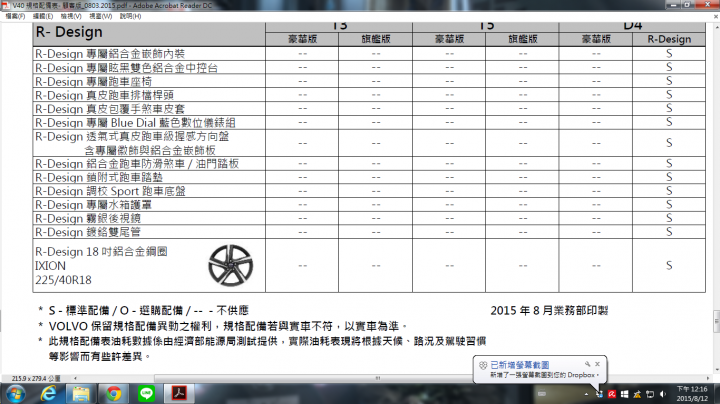The height and width of the screenshot is (404, 720).
Task: Show hidden system tray icons arrow
Action: (586, 394)
